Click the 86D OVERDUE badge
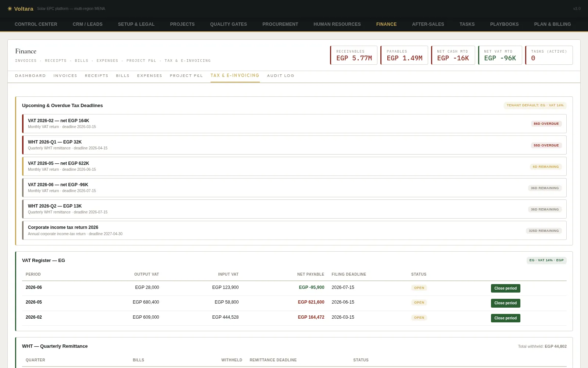 pos(546,124)
